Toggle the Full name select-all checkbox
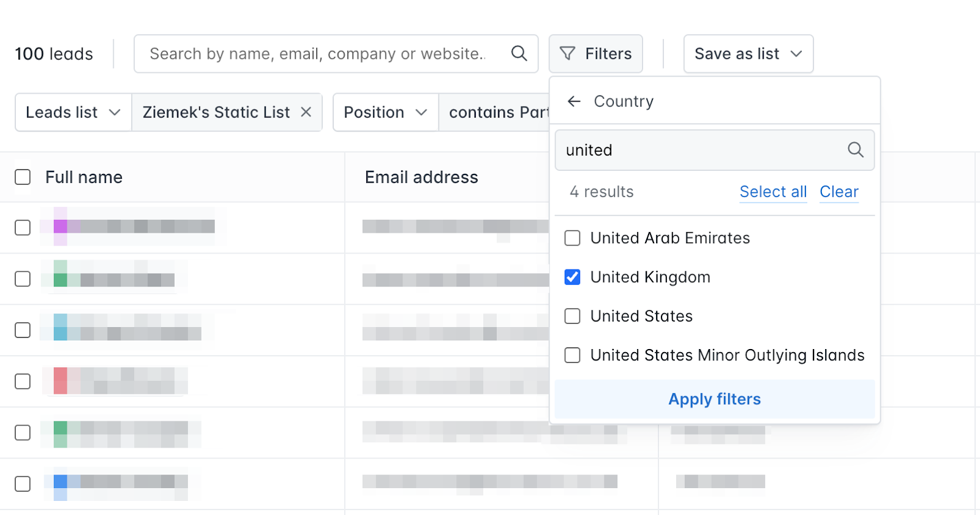980x515 pixels. (x=23, y=177)
